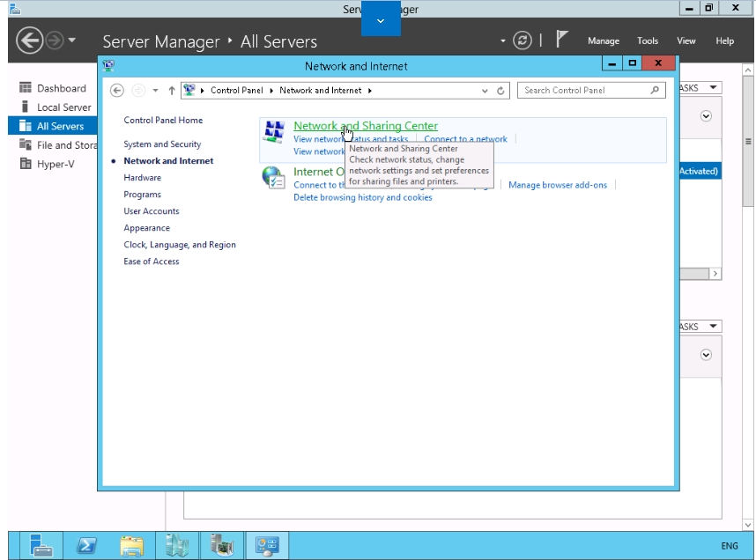This screenshot has width=756, height=560.
Task: Expand the blue connection bar chevron at top
Action: pyautogui.click(x=381, y=19)
